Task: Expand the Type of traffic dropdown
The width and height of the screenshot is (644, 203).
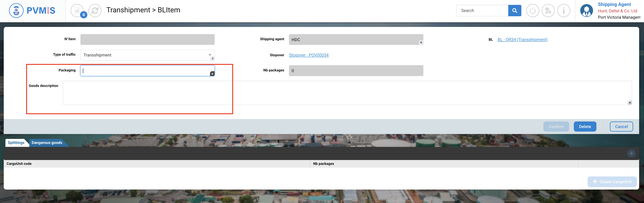Action: pos(210,55)
